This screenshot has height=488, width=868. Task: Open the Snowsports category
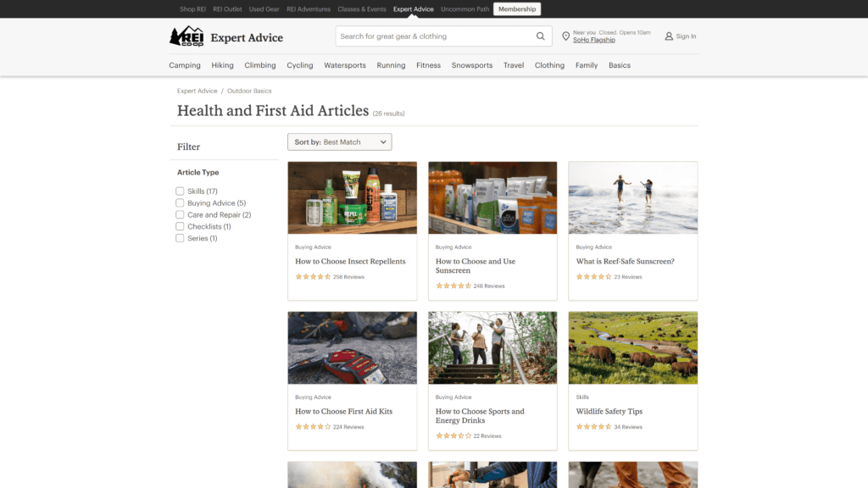(x=472, y=65)
